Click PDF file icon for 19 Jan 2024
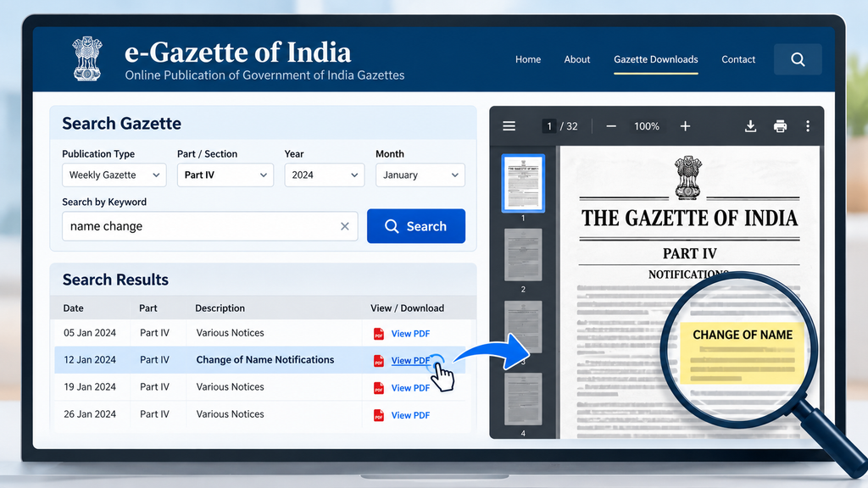868x488 pixels. coord(379,388)
